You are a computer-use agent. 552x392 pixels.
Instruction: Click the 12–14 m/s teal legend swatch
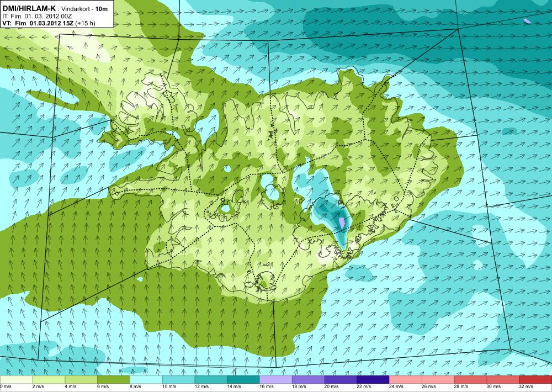(x=211, y=380)
